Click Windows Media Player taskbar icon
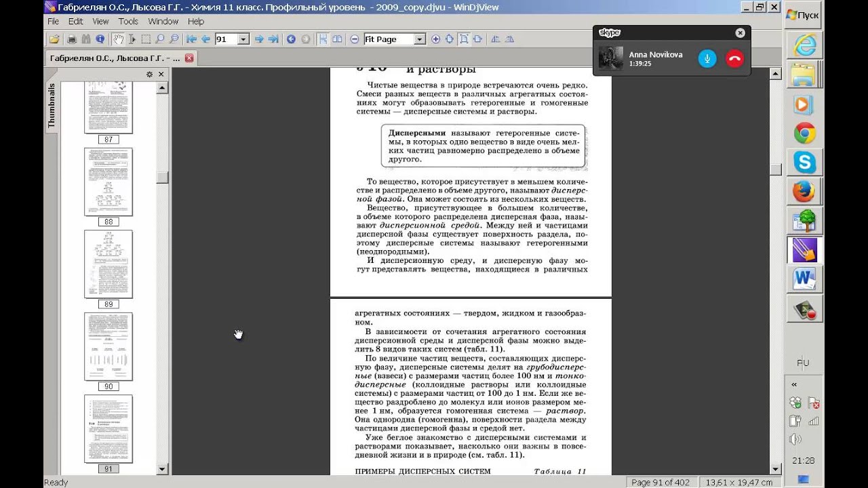The height and width of the screenshot is (488, 868). pos(804,104)
